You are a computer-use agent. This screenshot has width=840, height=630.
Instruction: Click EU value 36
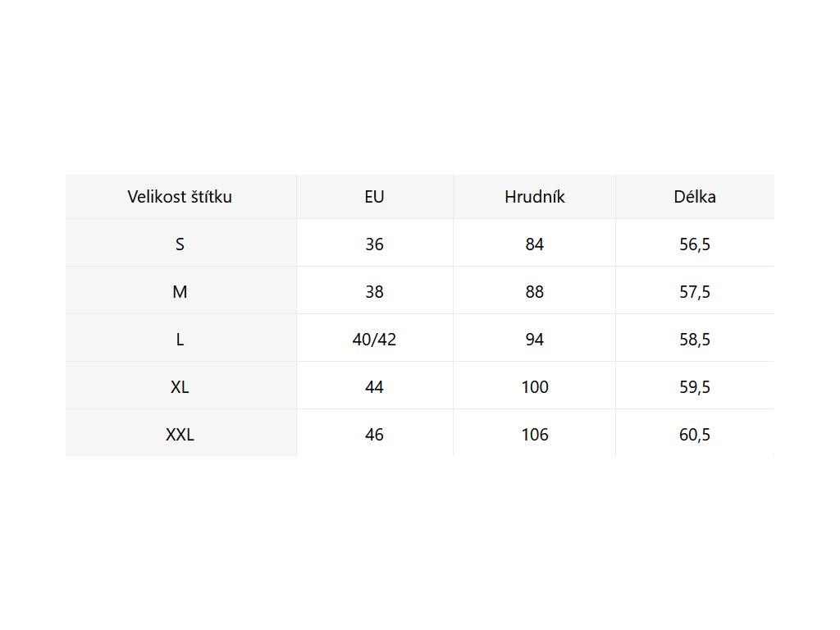pos(374,244)
